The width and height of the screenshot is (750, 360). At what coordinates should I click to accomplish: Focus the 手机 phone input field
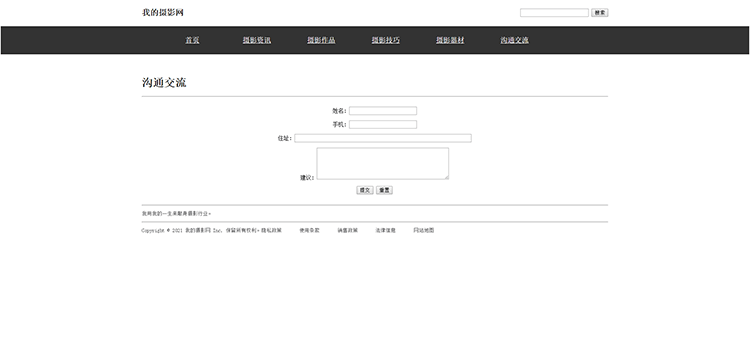tap(383, 125)
